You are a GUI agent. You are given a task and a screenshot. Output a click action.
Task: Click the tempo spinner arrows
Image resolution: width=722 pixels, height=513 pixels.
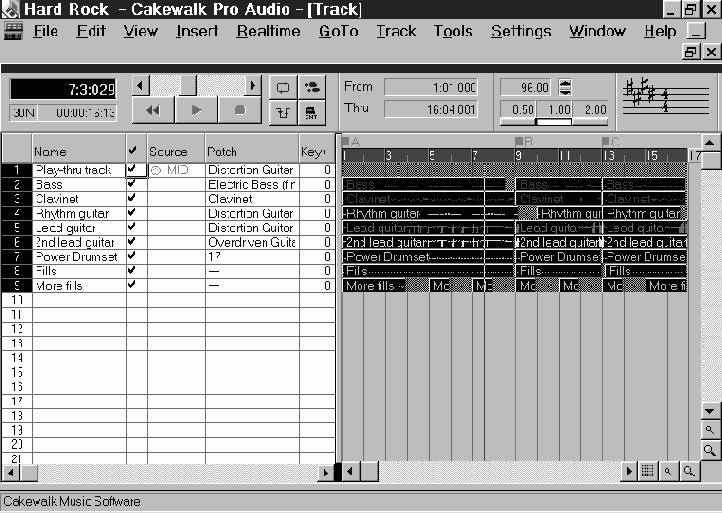pos(565,87)
